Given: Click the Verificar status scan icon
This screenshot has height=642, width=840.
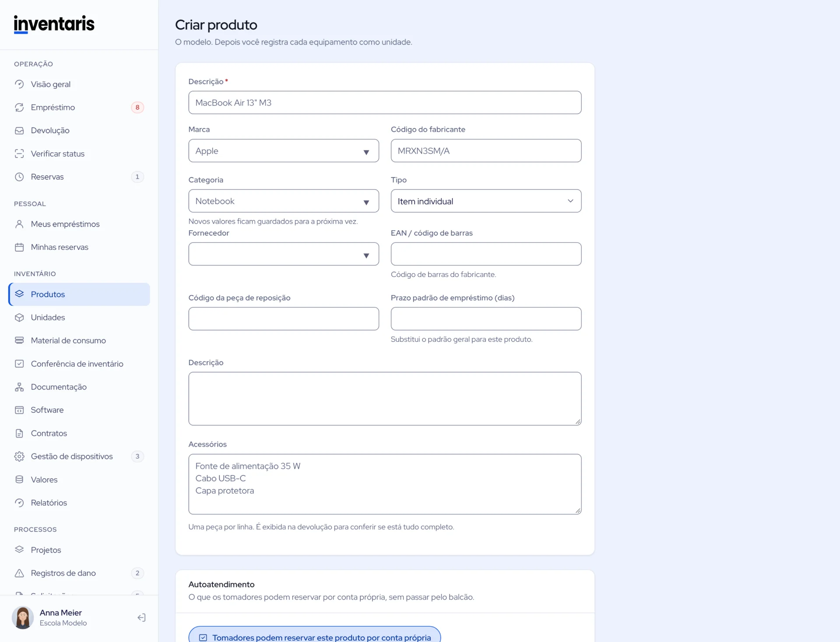Looking at the screenshot, I should [19, 154].
